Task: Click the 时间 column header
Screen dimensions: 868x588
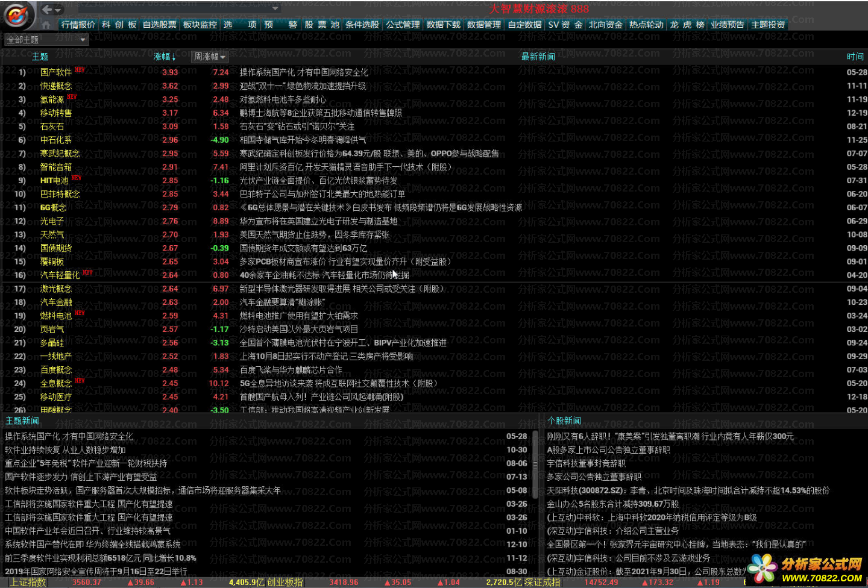Action: 855,57
